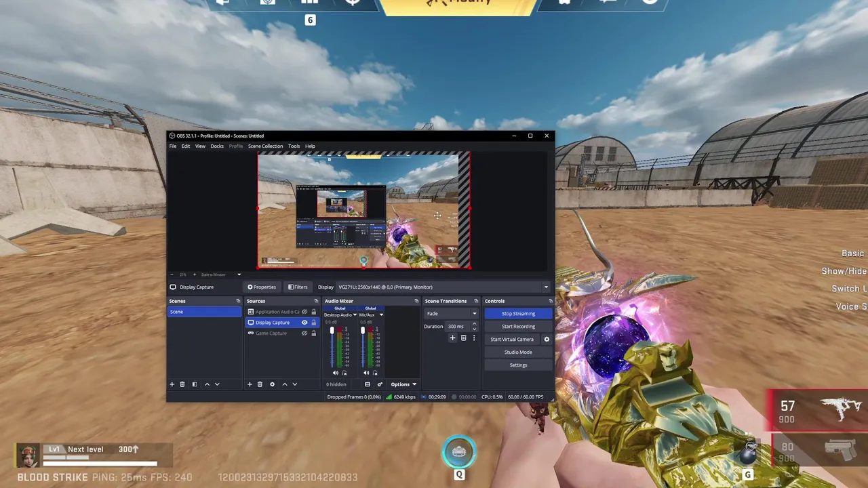The height and width of the screenshot is (488, 868).
Task: Toggle monitoring for Mic/Aux
Action: [375, 373]
